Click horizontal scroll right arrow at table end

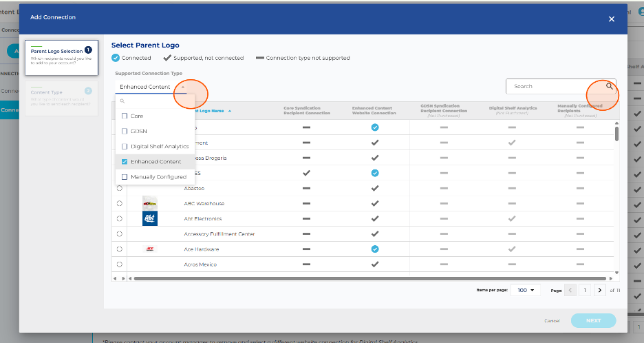tap(611, 278)
